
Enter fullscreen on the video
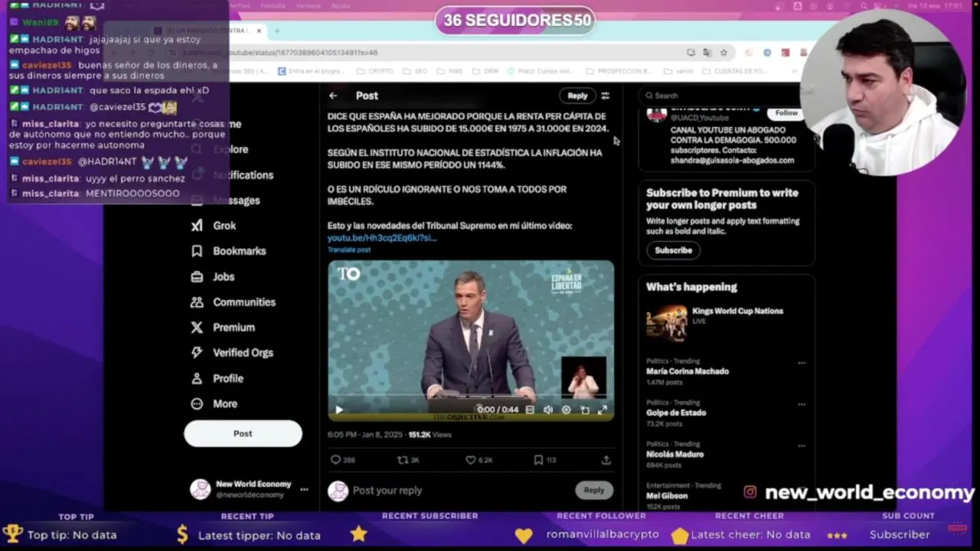[x=603, y=410]
